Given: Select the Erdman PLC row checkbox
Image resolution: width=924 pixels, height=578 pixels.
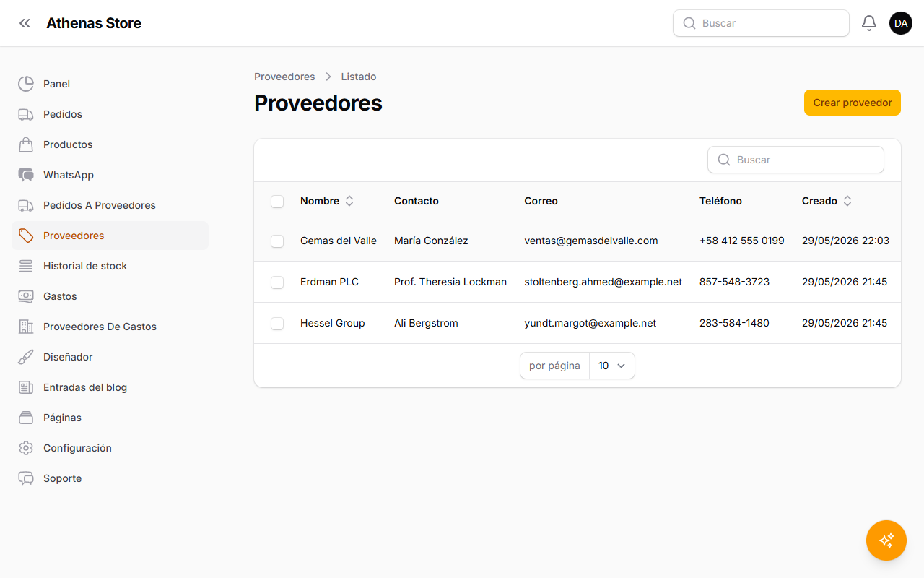Looking at the screenshot, I should pyautogui.click(x=277, y=282).
